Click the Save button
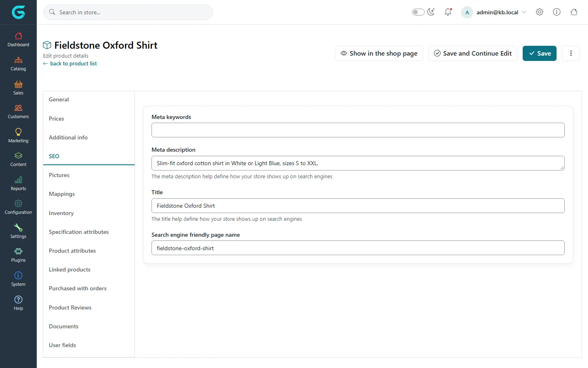This screenshot has width=588, height=368. coord(539,53)
